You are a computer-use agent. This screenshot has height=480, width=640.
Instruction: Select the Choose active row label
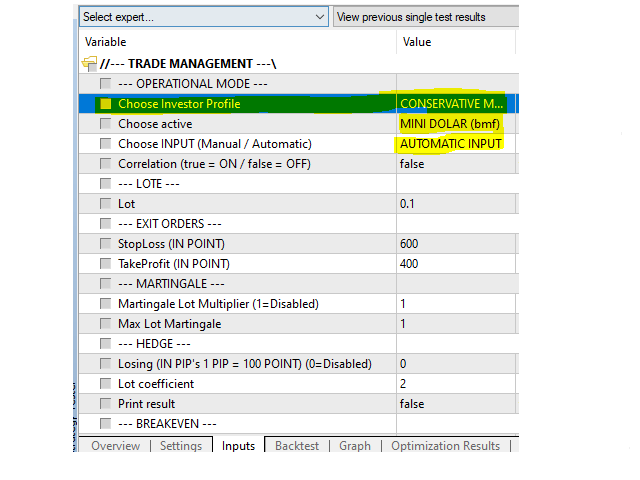155,124
